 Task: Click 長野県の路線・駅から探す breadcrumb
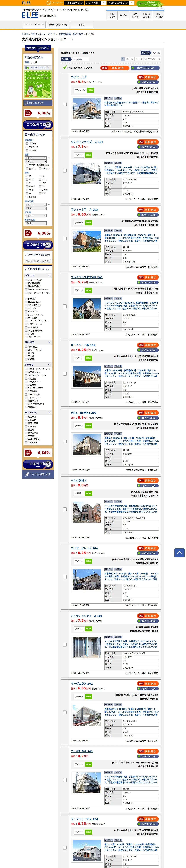(71, 34)
